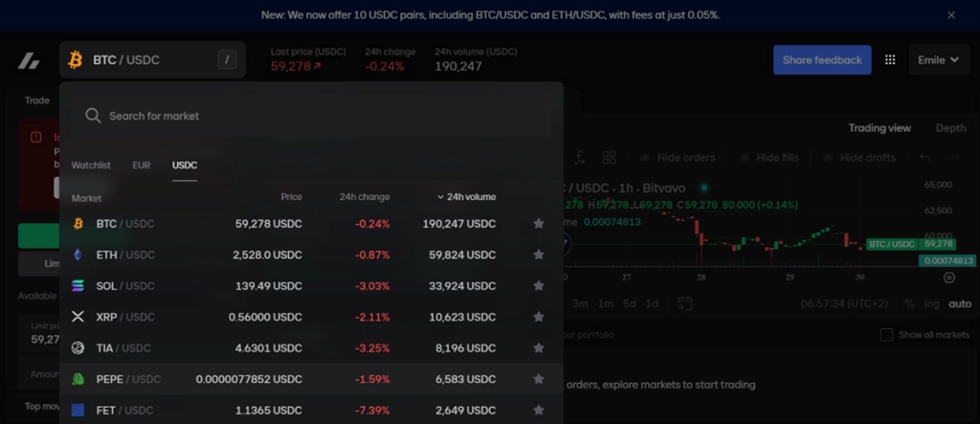
Task: Click the search magnifier icon
Action: (x=93, y=116)
